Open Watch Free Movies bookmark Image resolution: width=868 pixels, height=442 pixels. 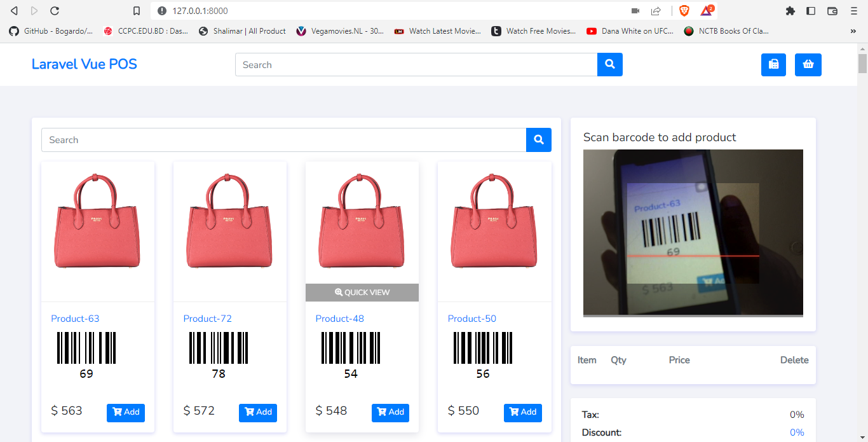pos(534,31)
